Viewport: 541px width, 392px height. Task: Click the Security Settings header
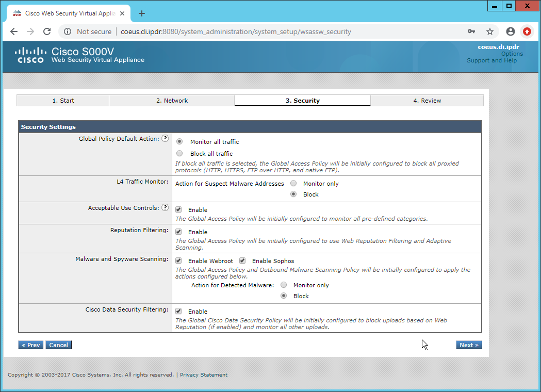point(250,127)
